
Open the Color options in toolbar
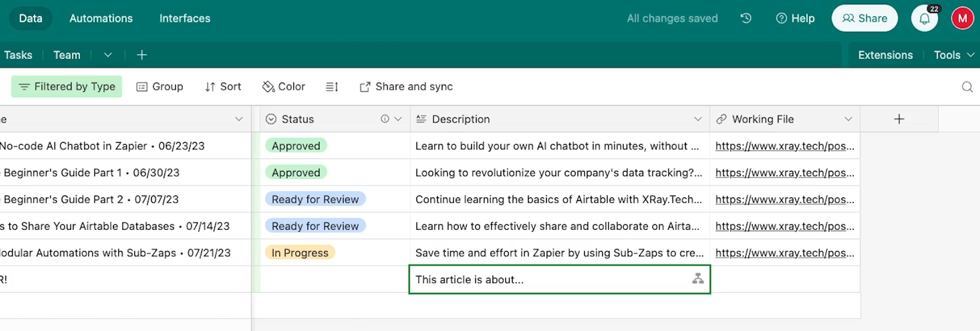click(x=284, y=87)
